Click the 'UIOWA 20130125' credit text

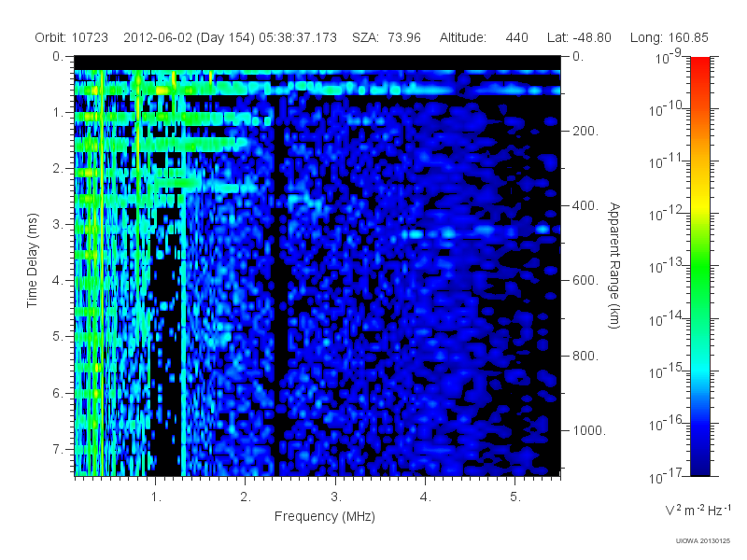[x=703, y=540]
